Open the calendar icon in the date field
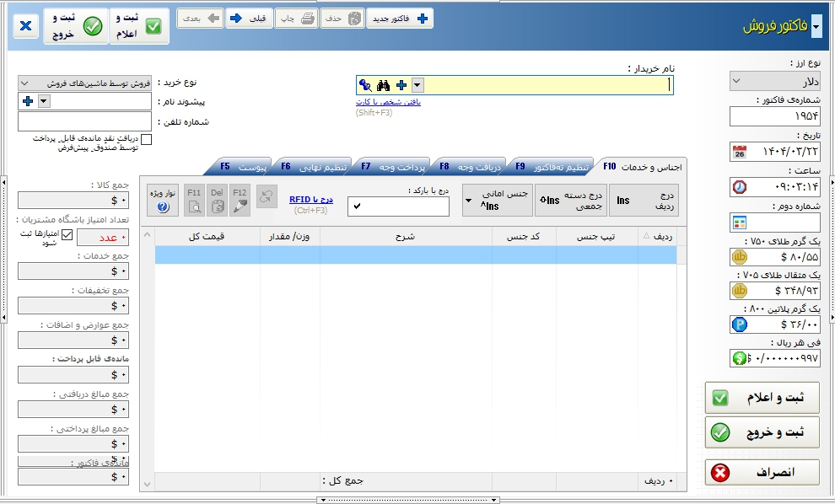Image resolution: width=835 pixels, height=504 pixels. tap(740, 153)
